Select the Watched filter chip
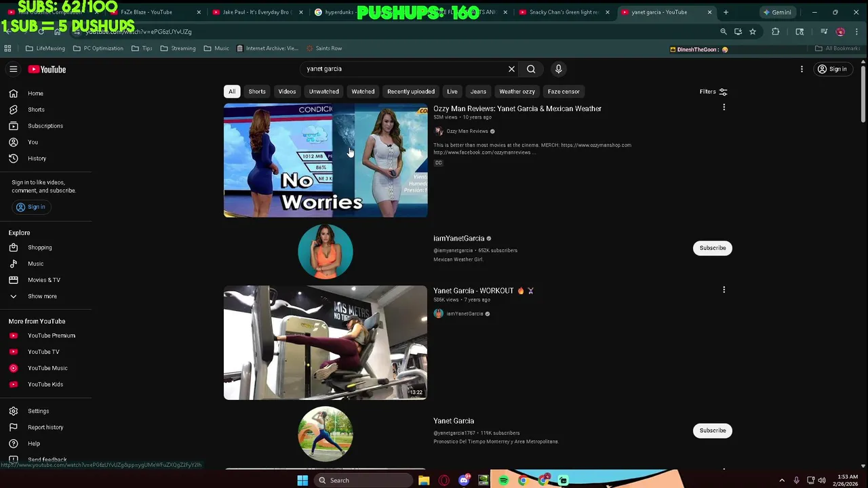Viewport: 868px width, 488px height. coord(363,91)
